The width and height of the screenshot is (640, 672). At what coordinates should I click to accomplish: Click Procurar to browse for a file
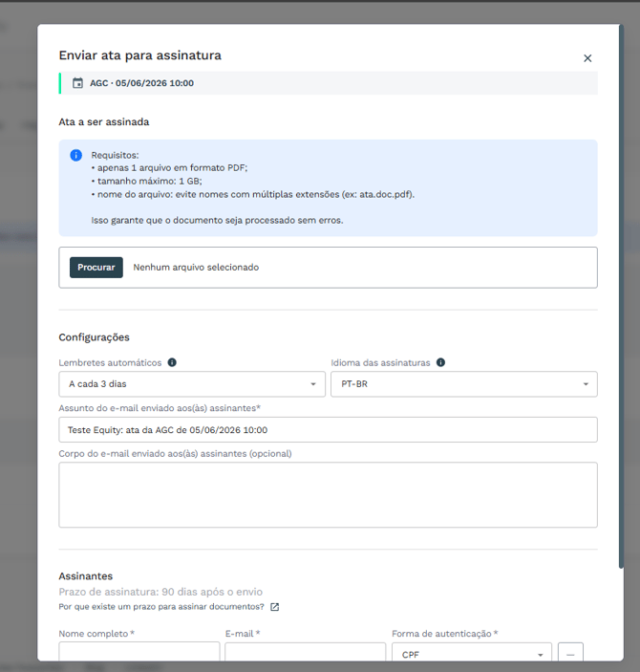coord(96,268)
